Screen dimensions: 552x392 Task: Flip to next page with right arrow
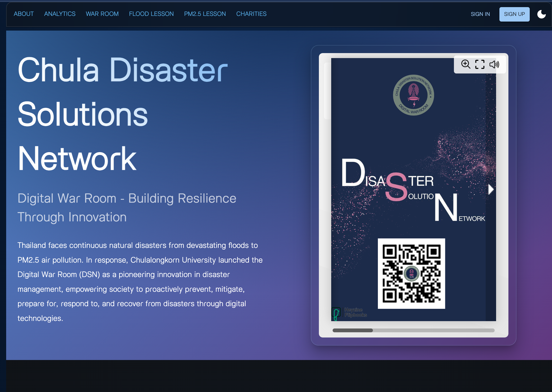pos(490,190)
